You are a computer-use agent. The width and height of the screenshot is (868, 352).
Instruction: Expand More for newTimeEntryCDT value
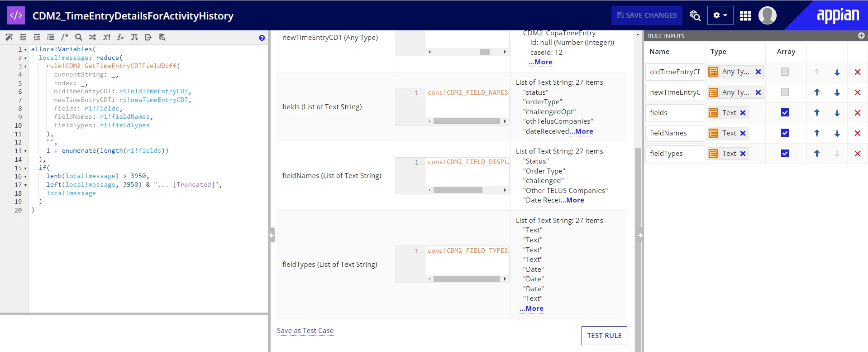coord(540,62)
